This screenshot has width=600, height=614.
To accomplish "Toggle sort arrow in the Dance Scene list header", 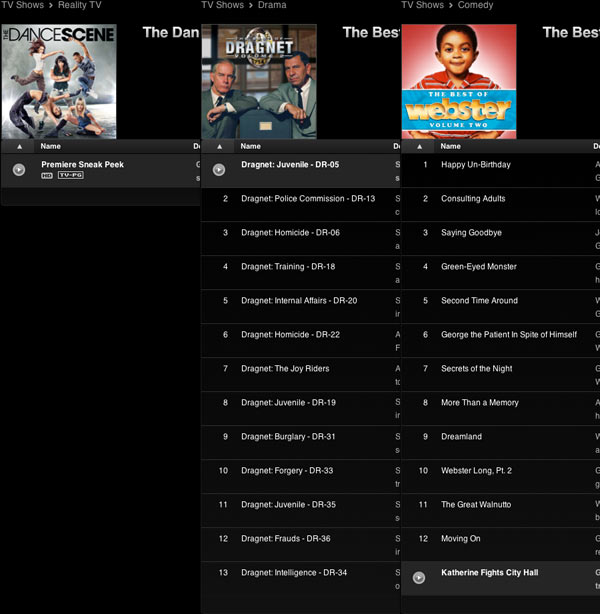I will point(19,146).
